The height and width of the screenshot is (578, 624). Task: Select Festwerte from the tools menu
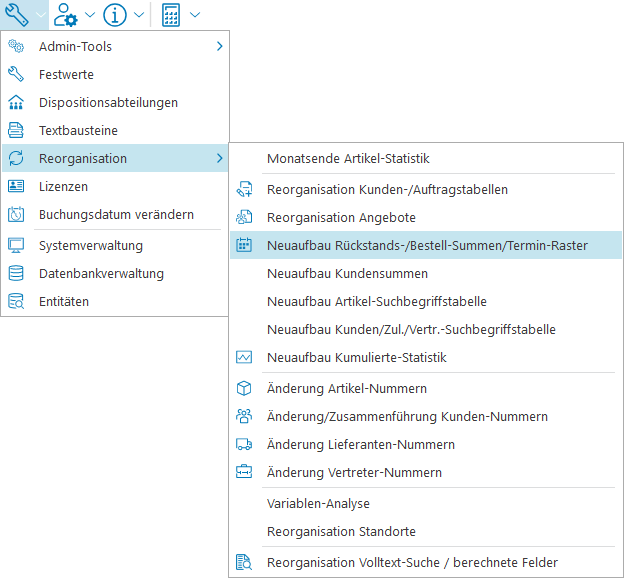coord(66,74)
